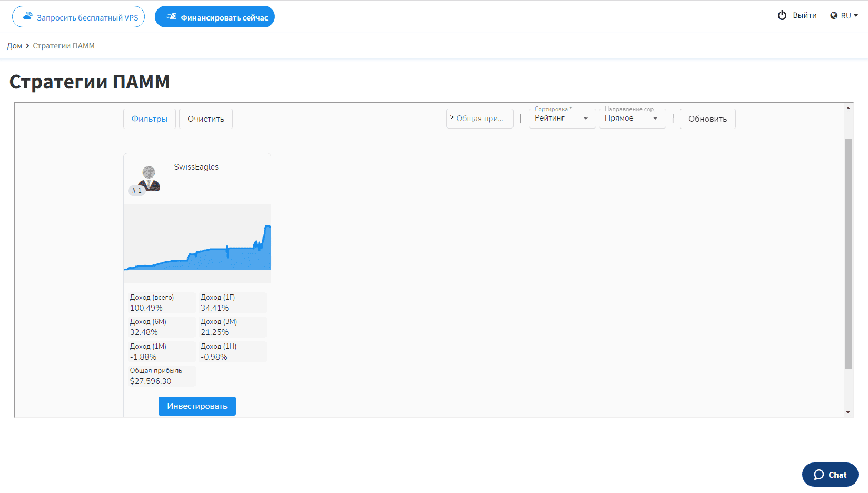Click the Общая прибыль minimum input field
The height and width of the screenshot is (493, 868).
(479, 119)
